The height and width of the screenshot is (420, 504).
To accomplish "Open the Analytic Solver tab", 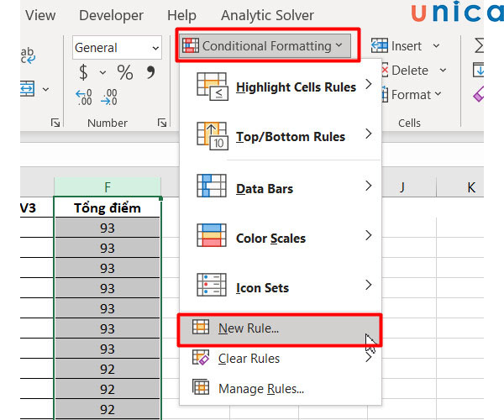I will [267, 15].
